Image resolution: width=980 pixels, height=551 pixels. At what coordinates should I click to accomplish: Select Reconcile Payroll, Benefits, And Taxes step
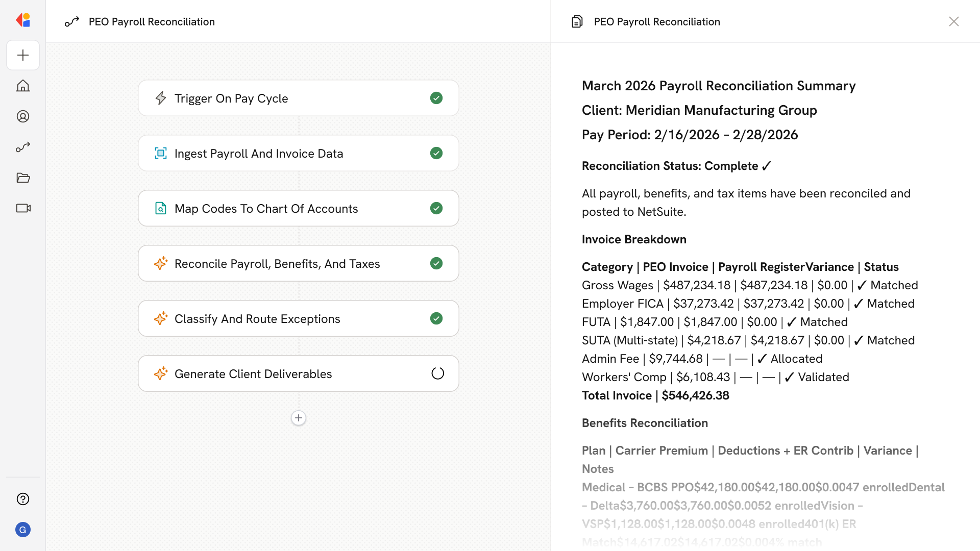(x=277, y=264)
